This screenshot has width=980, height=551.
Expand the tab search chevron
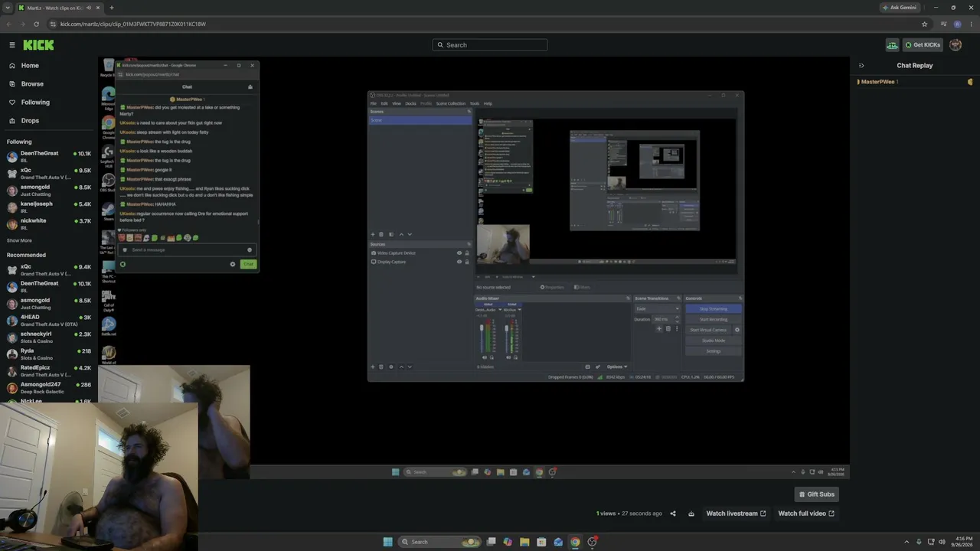coord(8,8)
